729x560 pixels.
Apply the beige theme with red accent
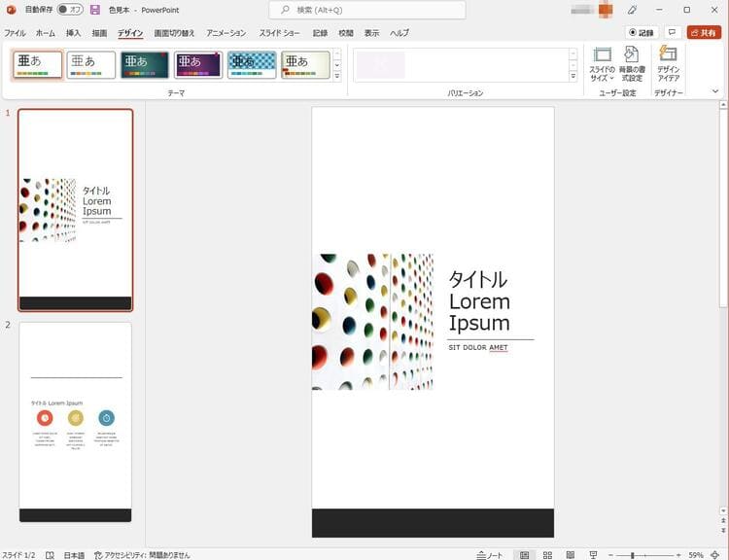(x=305, y=64)
